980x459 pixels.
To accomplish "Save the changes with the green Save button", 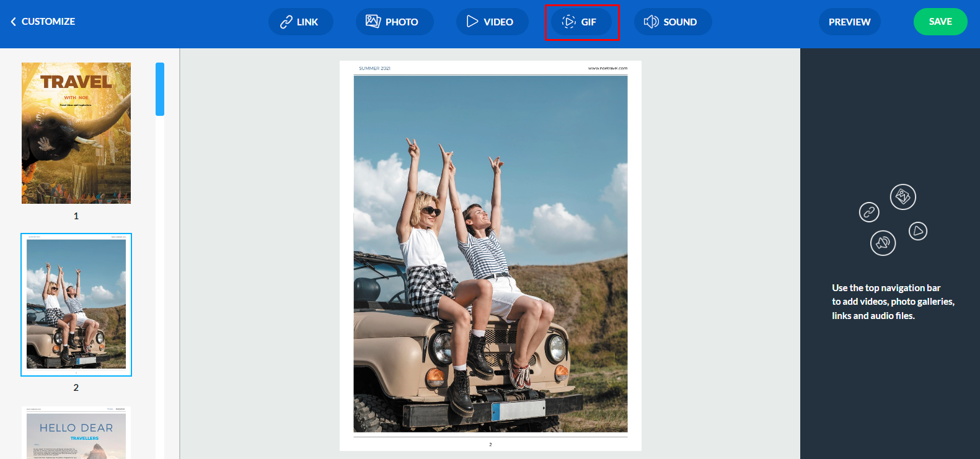I will click(x=940, y=22).
